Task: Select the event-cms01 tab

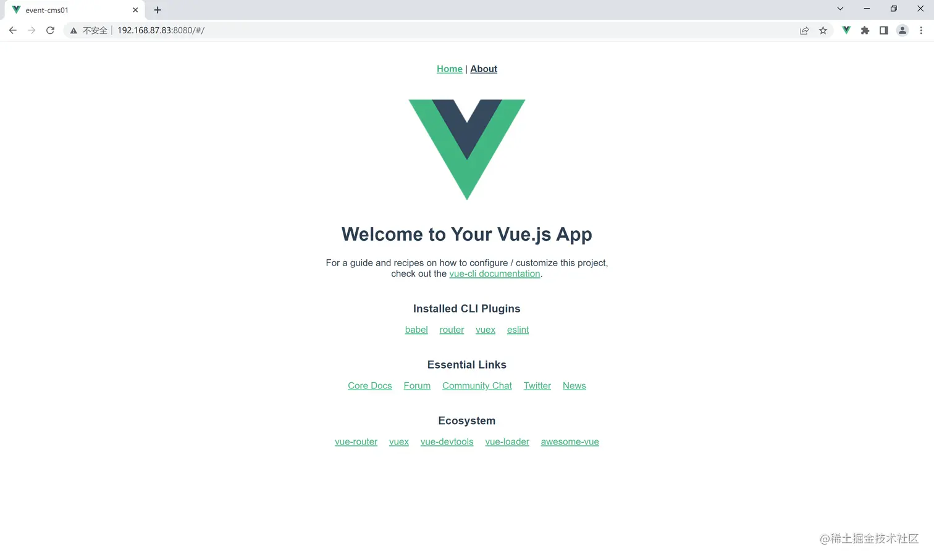Action: coord(68,10)
